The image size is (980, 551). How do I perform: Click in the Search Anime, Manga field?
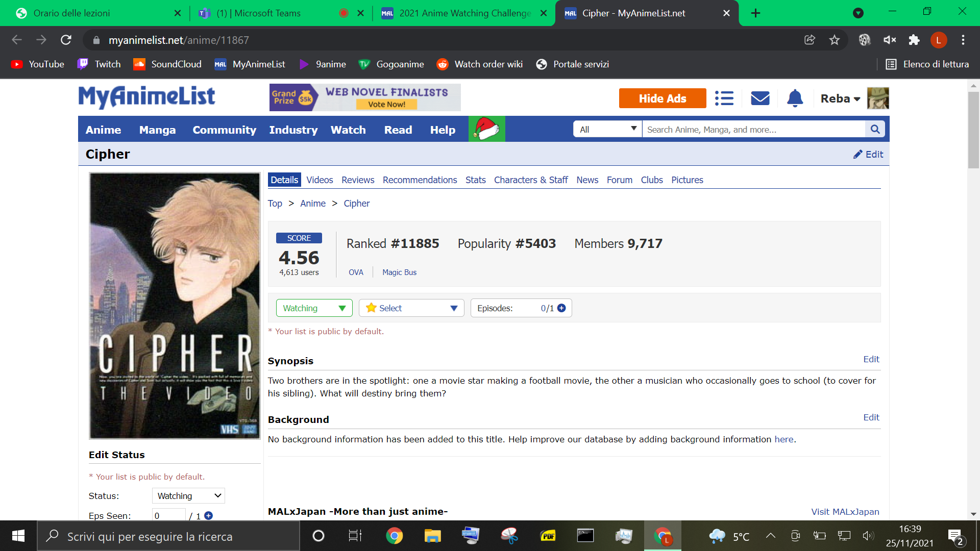[753, 130]
